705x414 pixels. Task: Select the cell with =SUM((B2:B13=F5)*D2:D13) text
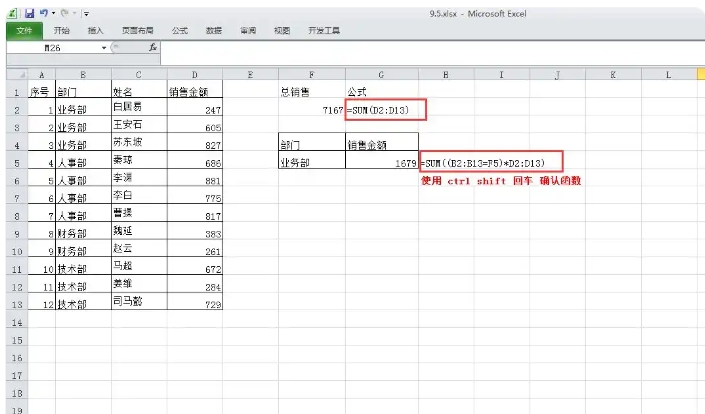(491, 161)
